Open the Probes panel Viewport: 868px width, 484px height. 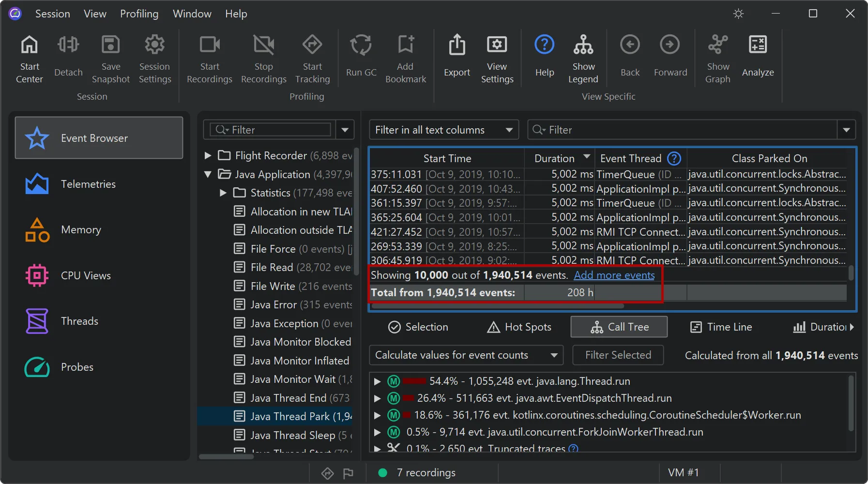point(77,366)
